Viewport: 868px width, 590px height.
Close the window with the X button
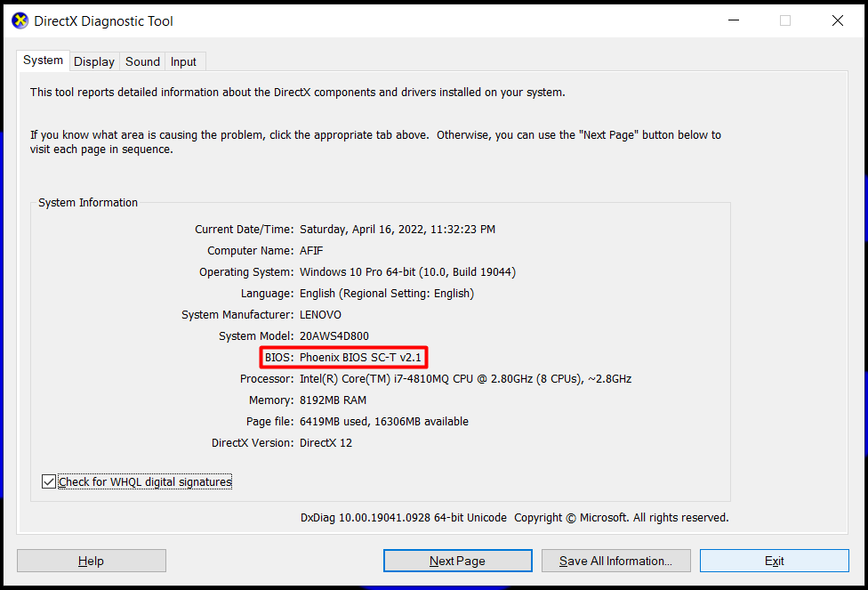coord(837,20)
